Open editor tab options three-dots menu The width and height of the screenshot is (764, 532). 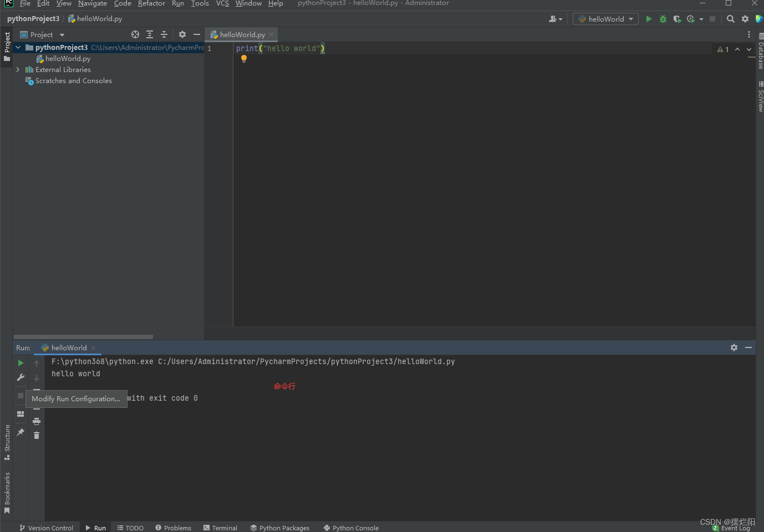coord(749,34)
